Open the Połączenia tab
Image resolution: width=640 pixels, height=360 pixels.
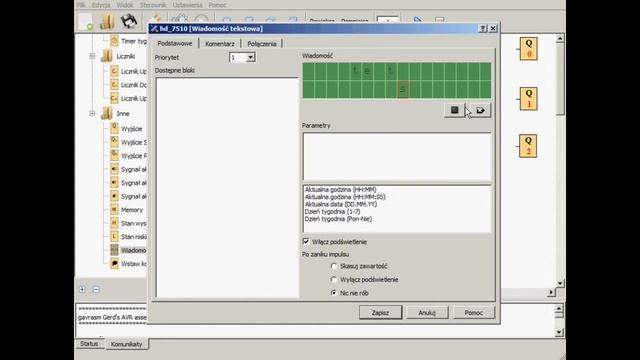(x=262, y=44)
